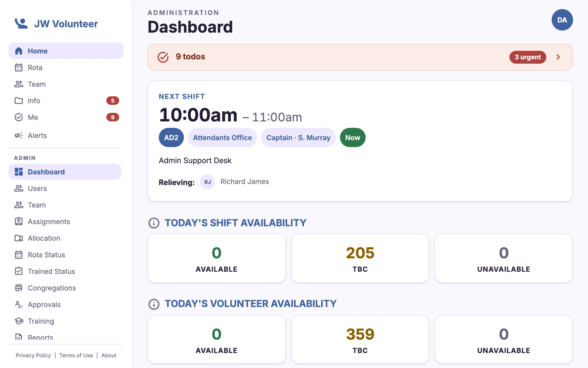Open the Rota Status admin page
Image resolution: width=588 pixels, height=368 pixels.
pyautogui.click(x=65, y=255)
